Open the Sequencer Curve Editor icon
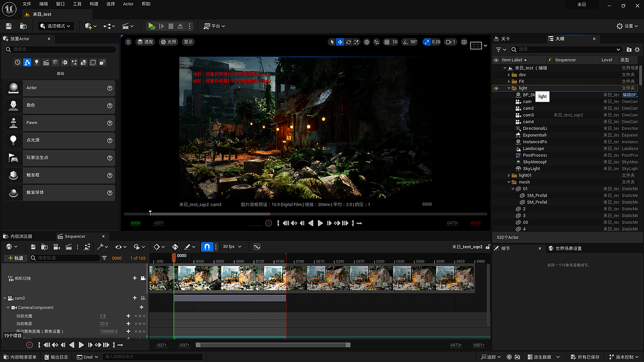The width and height of the screenshot is (644, 362). tap(257, 247)
